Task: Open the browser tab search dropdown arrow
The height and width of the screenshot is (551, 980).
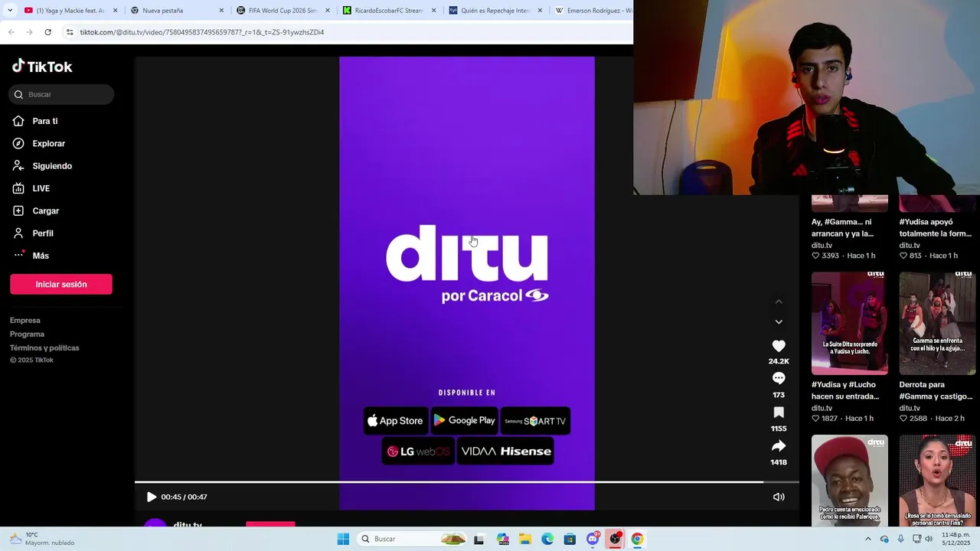Action: pyautogui.click(x=10, y=10)
